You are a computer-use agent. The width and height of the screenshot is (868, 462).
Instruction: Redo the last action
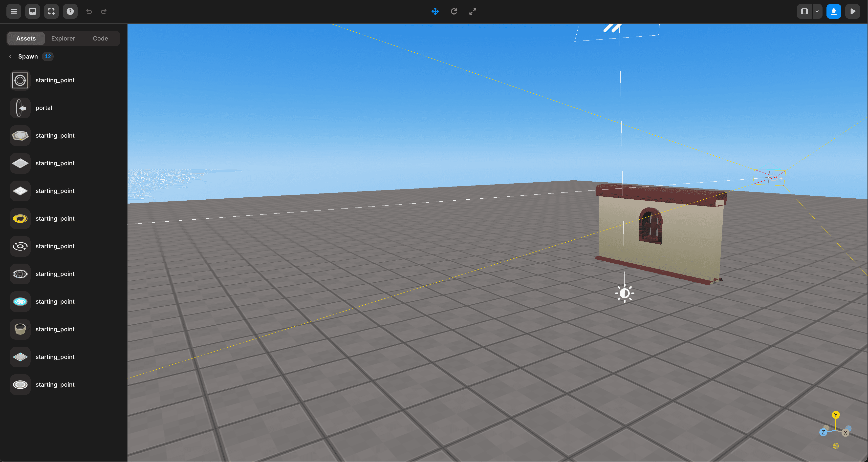click(x=104, y=11)
